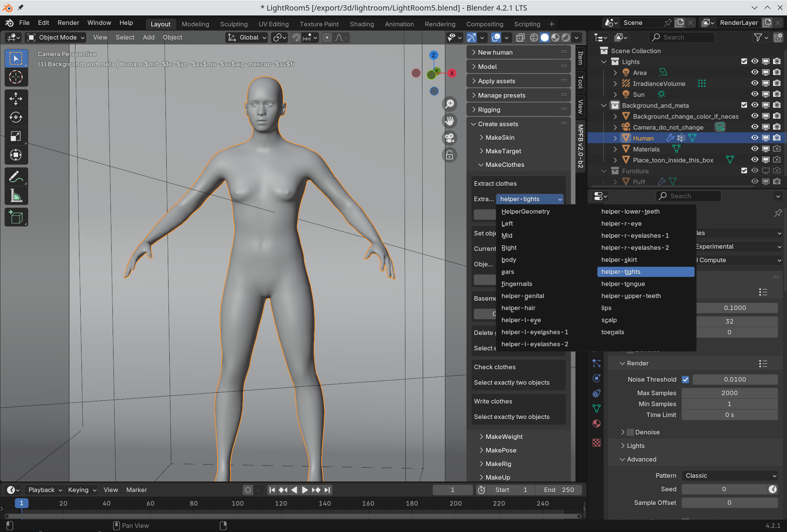This screenshot has width=787, height=532.
Task: Open the Playback popover
Action: (45, 490)
